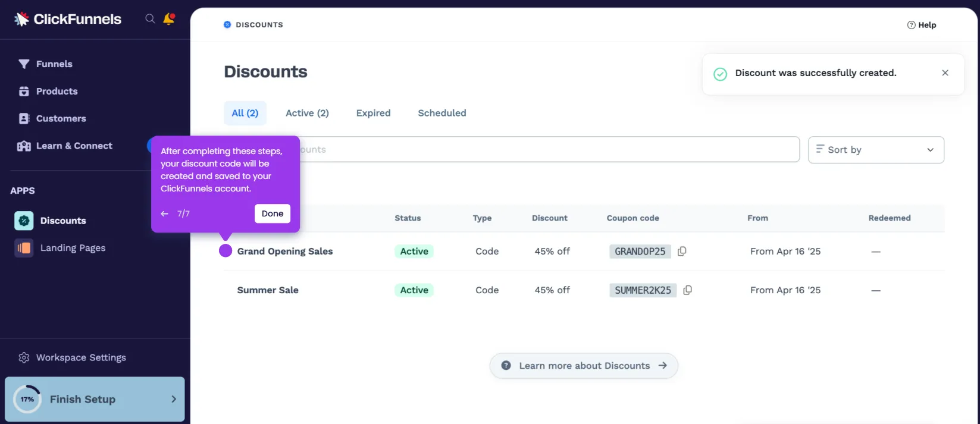Image resolution: width=980 pixels, height=424 pixels.
Task: Click the Active badge for Summer Sale
Action: tap(414, 290)
